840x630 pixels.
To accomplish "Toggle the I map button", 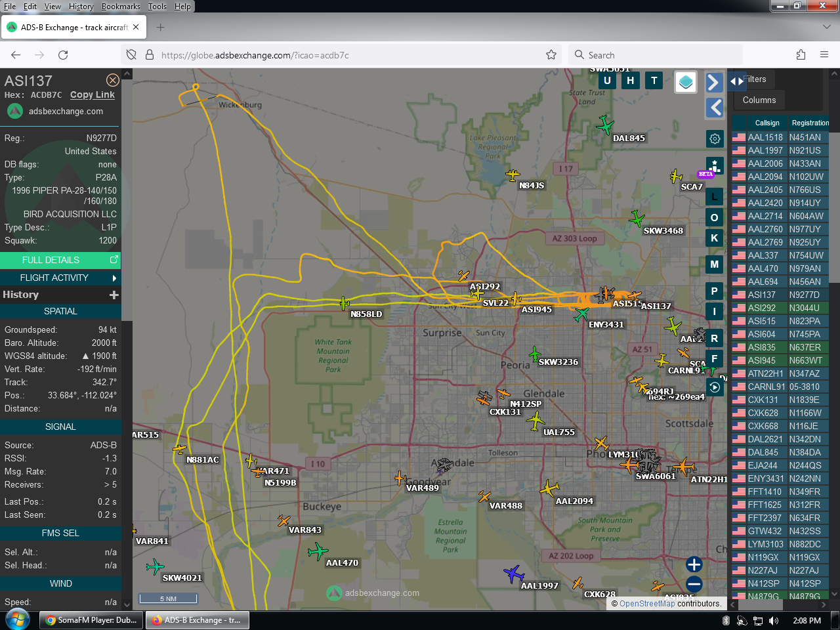I will 715,312.
